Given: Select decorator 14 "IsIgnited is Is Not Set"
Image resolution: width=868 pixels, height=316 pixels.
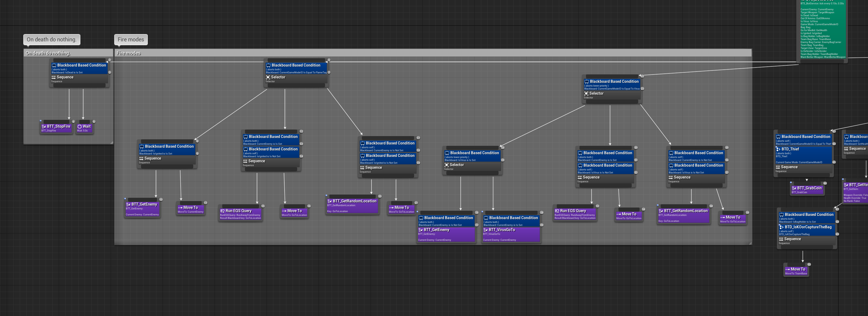Looking at the screenshot, I should [x=271, y=152].
